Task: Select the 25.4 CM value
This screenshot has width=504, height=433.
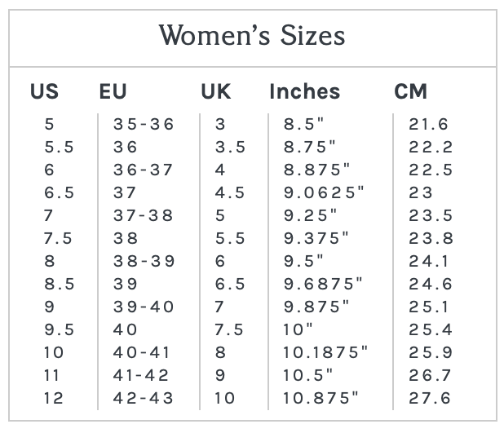Action: pos(429,330)
